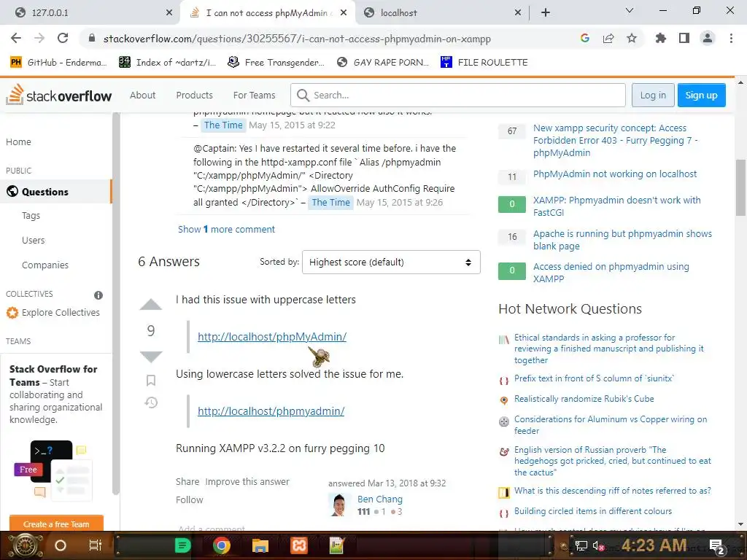Open PhpMyAdmin not working on localhost
Screen dimensions: 747x560
(614, 174)
